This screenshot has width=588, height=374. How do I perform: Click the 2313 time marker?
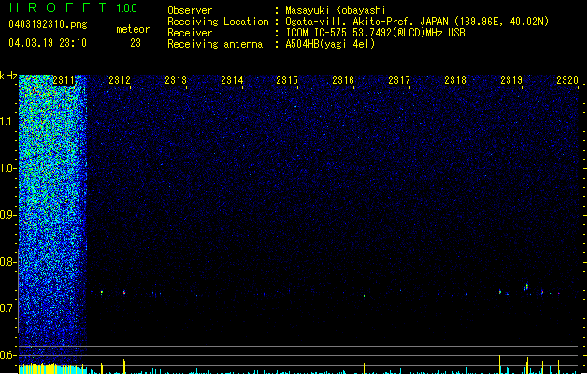tap(176, 80)
